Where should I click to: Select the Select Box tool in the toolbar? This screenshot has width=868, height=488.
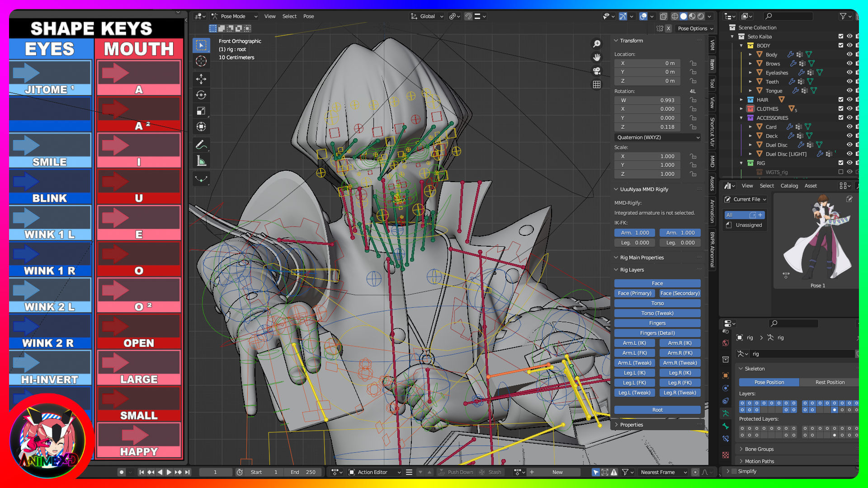(201, 45)
